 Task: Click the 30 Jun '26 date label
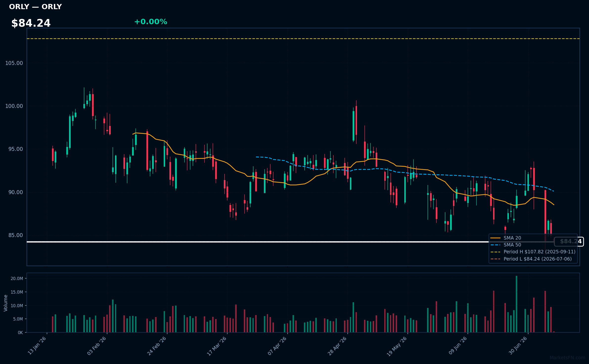518,346
